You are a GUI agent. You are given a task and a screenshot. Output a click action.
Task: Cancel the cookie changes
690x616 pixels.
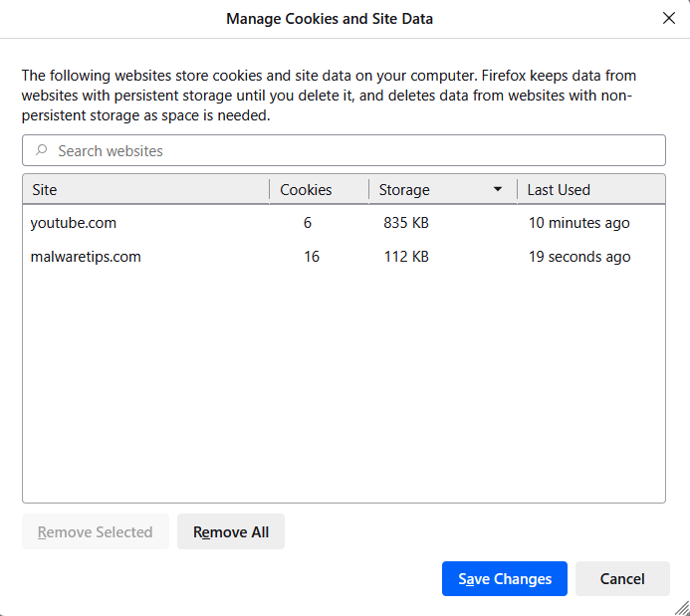pos(622,579)
